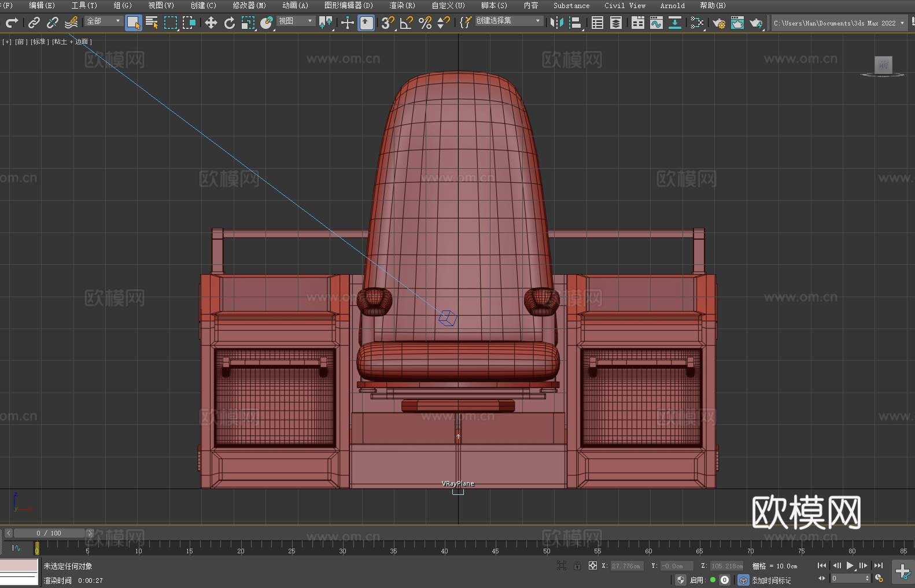915x588 pixels.
Task: Select the Scale tool
Action: click(x=248, y=23)
